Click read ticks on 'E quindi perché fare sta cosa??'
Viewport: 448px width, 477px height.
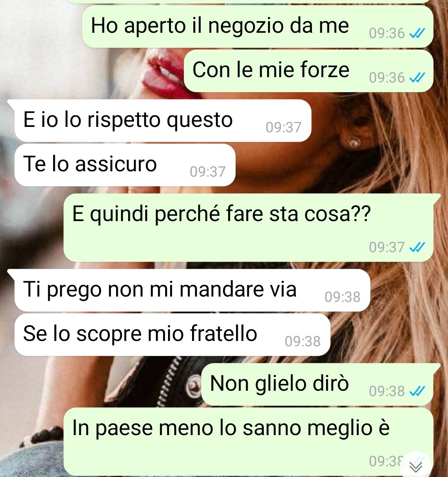[417, 247]
